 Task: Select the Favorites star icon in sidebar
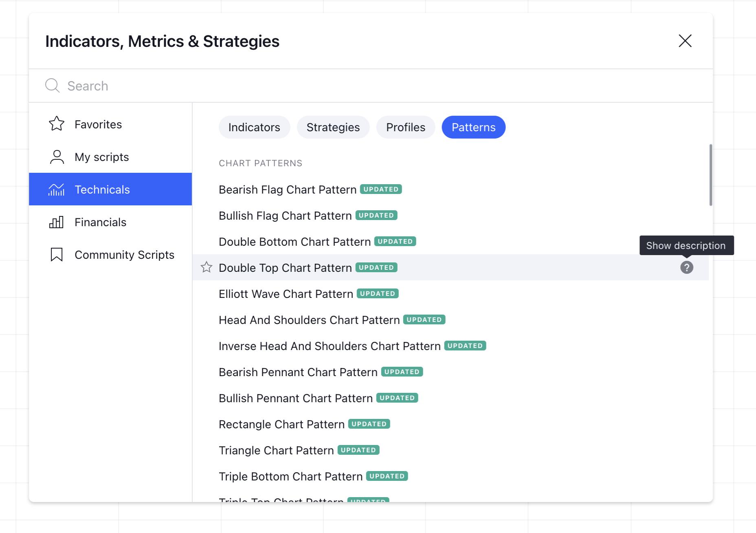click(56, 124)
